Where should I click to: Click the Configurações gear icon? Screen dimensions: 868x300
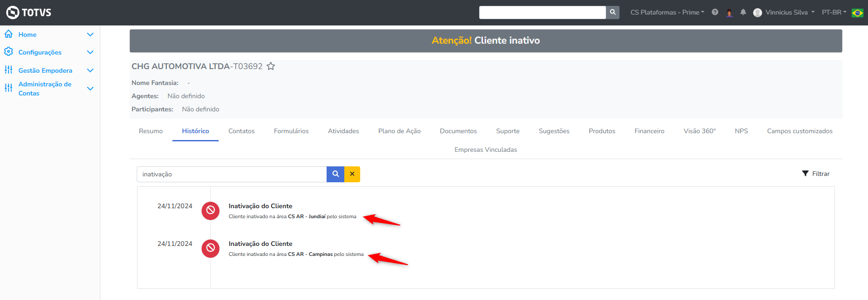point(9,52)
